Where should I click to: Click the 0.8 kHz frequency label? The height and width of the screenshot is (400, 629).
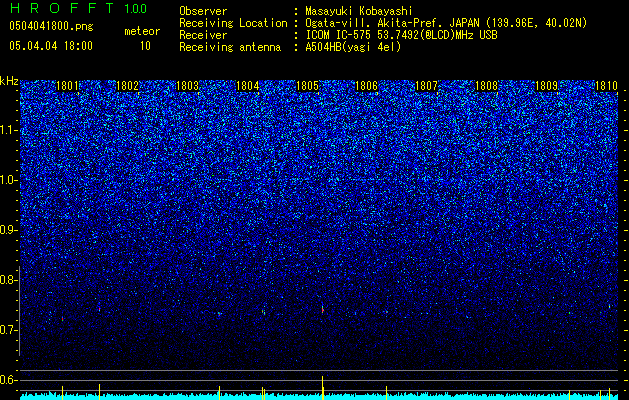click(x=9, y=280)
